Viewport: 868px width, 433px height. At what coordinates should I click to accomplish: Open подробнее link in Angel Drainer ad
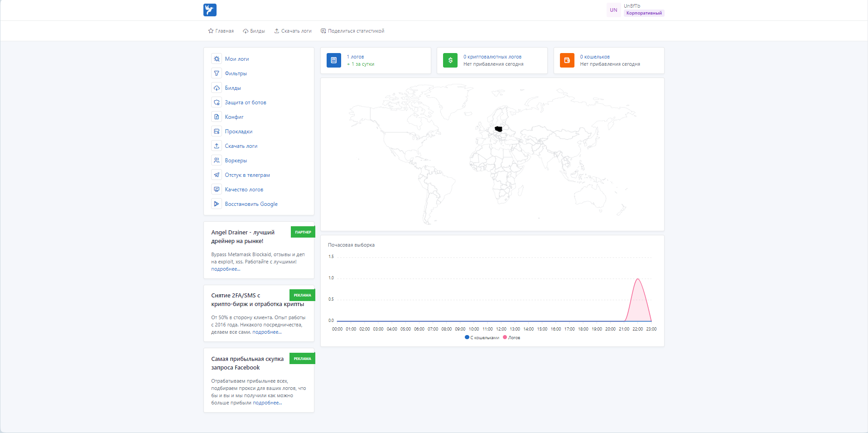[226, 269]
